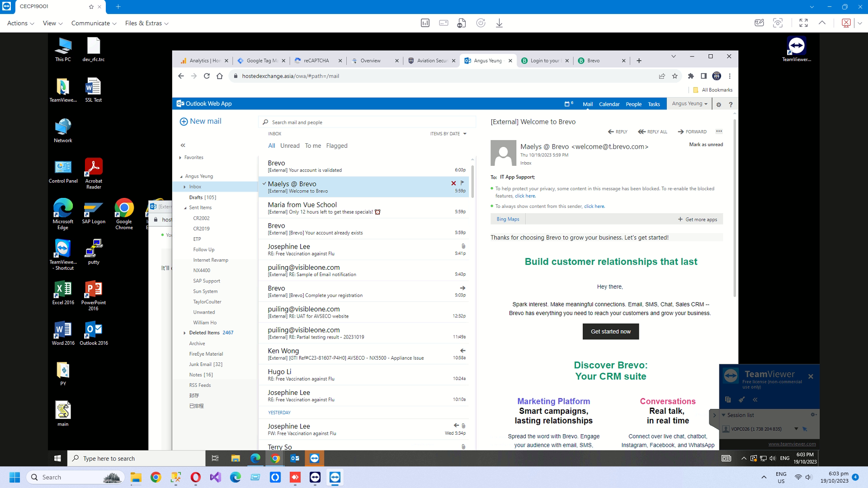Click the message list scrollbar
The height and width of the screenshot is (488, 868).
point(472,181)
